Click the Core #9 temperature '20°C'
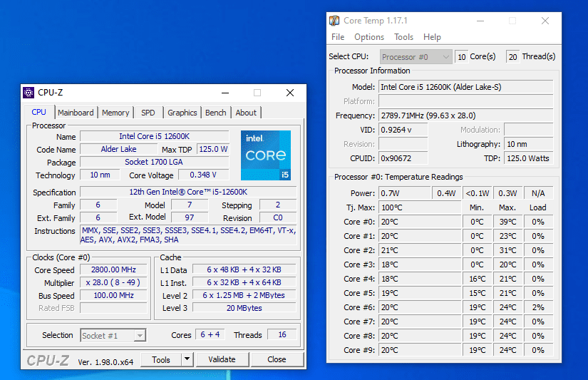The height and width of the screenshot is (380, 588). click(x=420, y=350)
